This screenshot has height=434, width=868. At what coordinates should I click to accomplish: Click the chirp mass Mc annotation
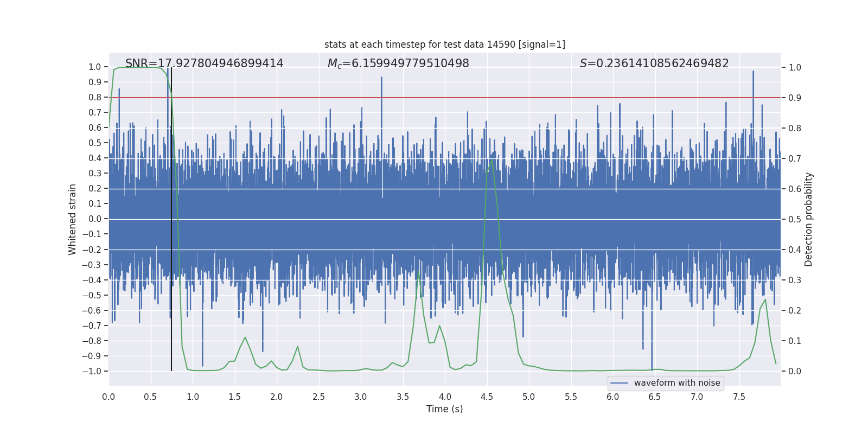pos(398,63)
